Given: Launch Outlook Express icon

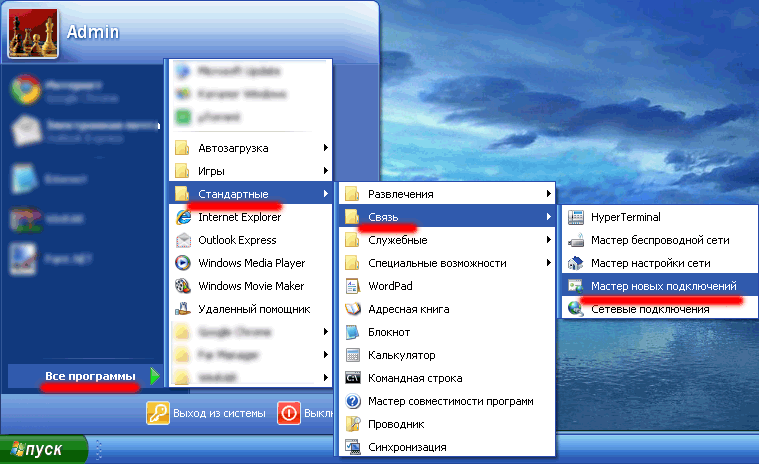Looking at the screenshot, I should click(183, 240).
